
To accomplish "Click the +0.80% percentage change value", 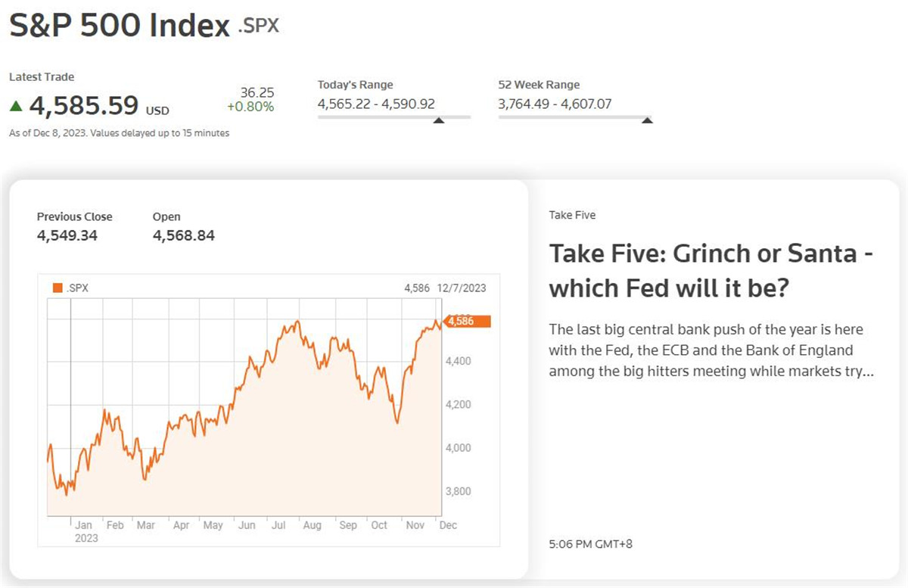I will [x=250, y=107].
